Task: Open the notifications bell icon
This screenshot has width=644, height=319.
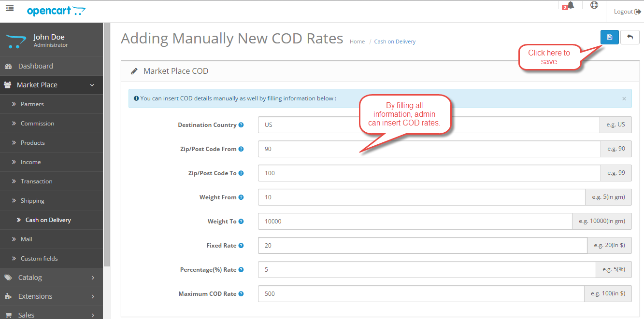Action: 571,6
